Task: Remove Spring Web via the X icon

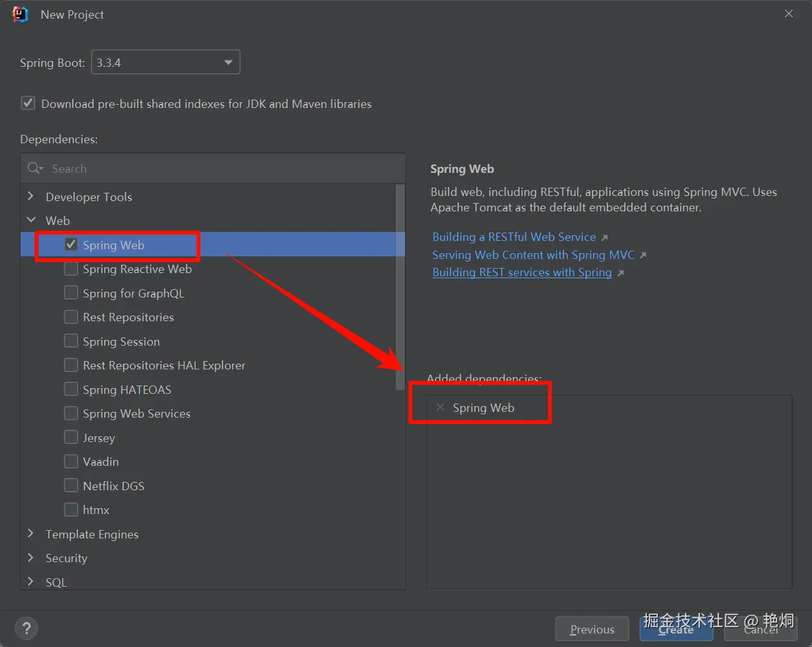Action: point(440,407)
